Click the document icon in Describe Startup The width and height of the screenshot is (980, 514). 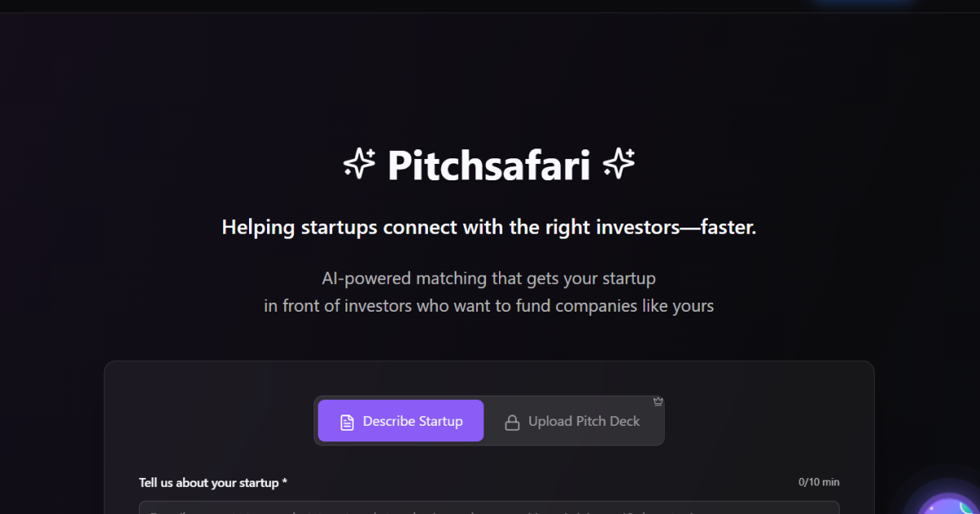(347, 422)
